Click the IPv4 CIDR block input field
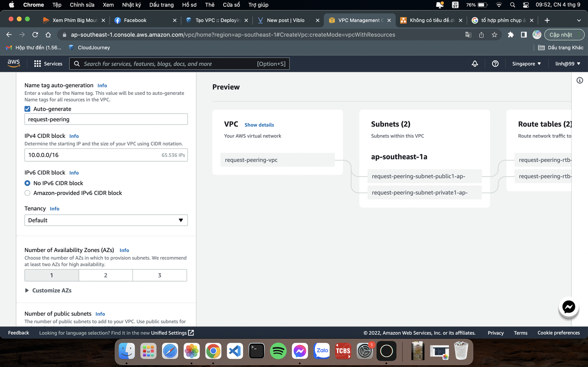Screen dimensions: 588x367 coord(106,155)
